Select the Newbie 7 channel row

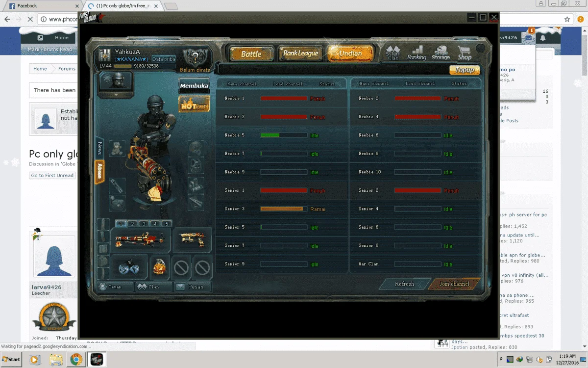click(x=281, y=154)
